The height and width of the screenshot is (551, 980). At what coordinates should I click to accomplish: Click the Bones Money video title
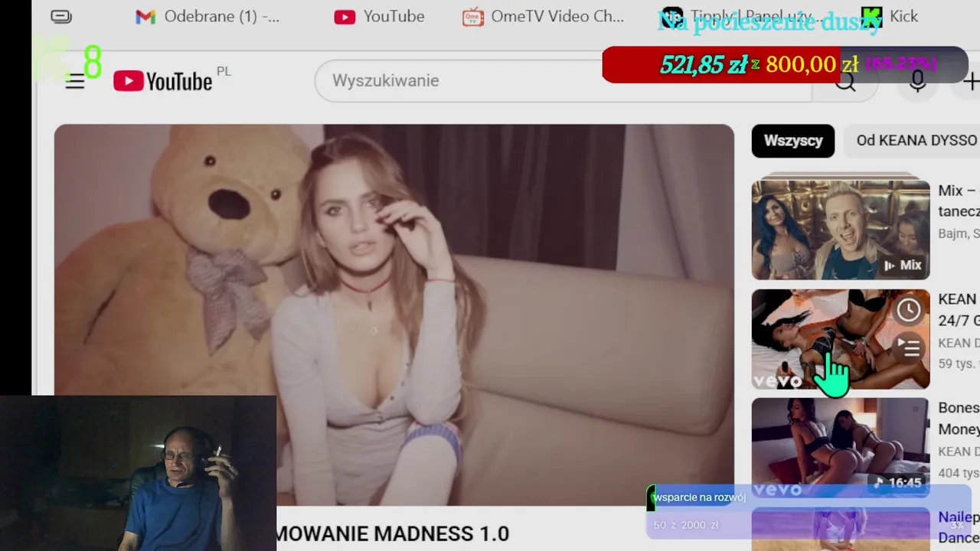point(959,419)
